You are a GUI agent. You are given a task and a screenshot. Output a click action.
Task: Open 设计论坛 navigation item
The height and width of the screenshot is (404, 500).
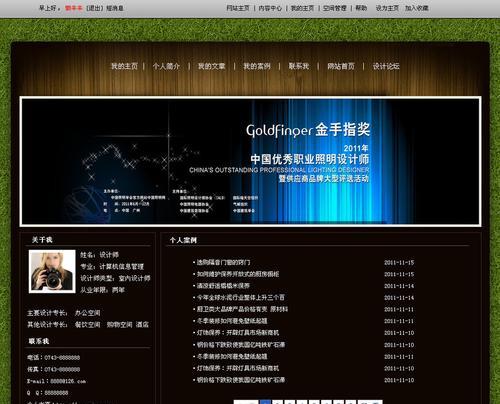pos(386,66)
